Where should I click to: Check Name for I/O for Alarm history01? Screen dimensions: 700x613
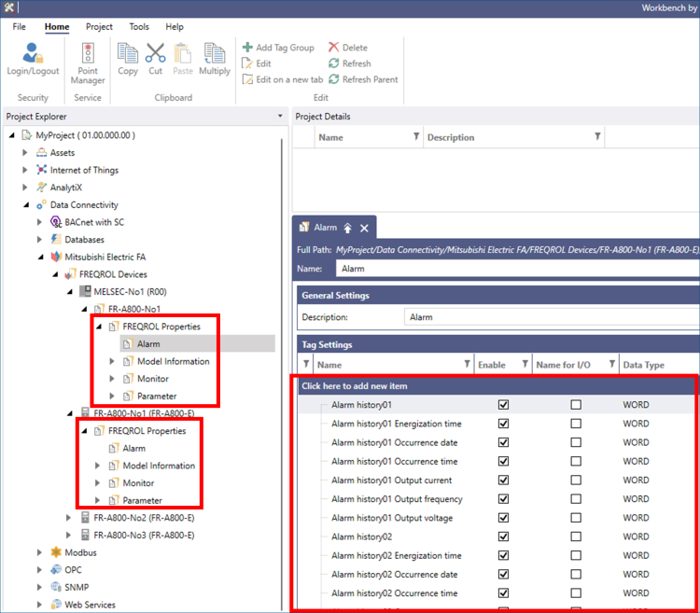[x=576, y=405]
